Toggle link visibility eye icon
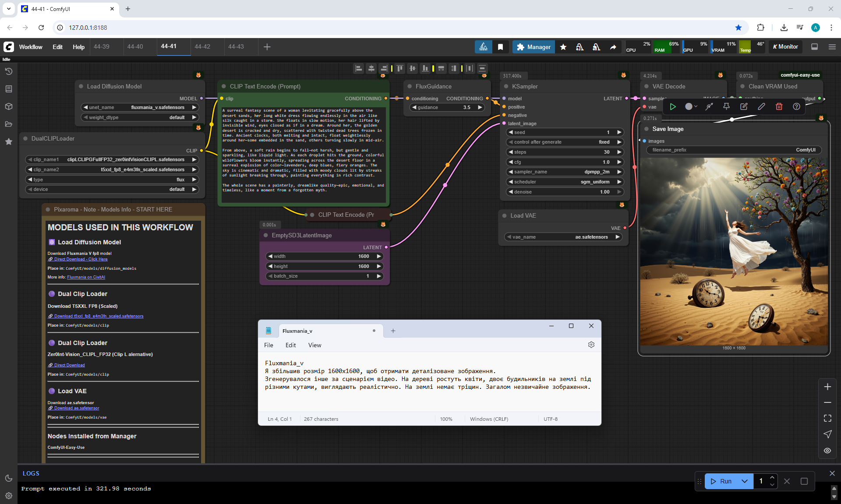Image resolution: width=841 pixels, height=504 pixels. pos(827,451)
